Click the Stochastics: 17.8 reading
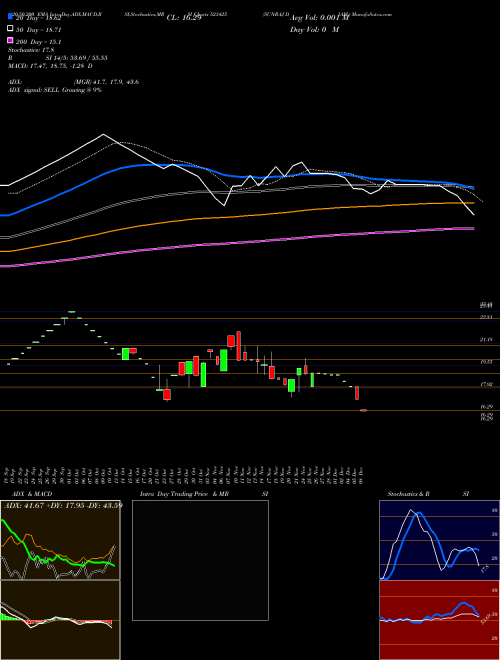 [31, 50]
